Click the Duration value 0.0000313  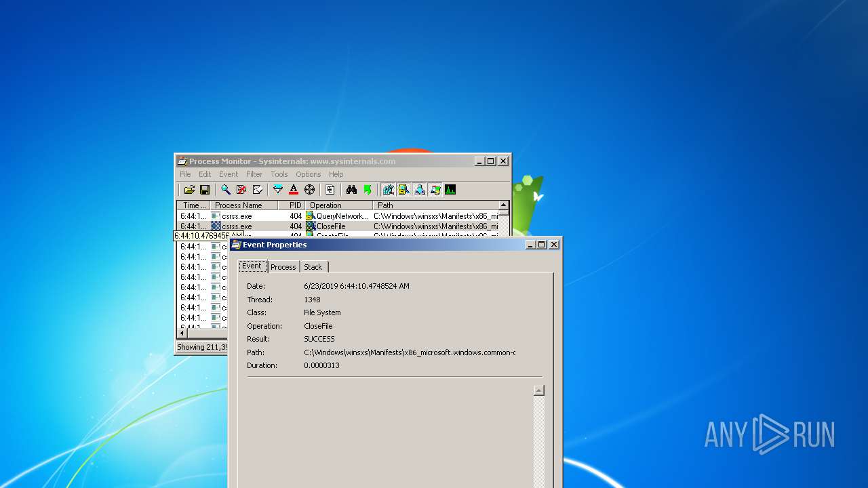point(321,365)
